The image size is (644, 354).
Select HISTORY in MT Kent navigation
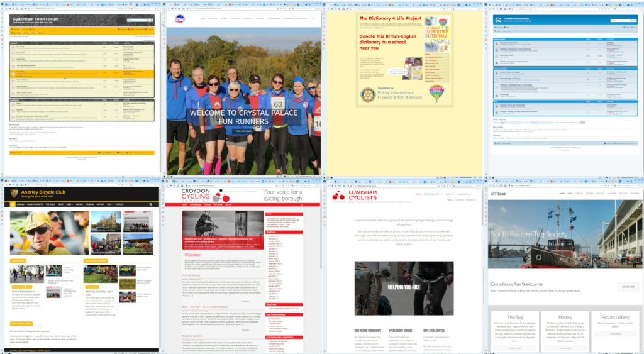(590, 194)
